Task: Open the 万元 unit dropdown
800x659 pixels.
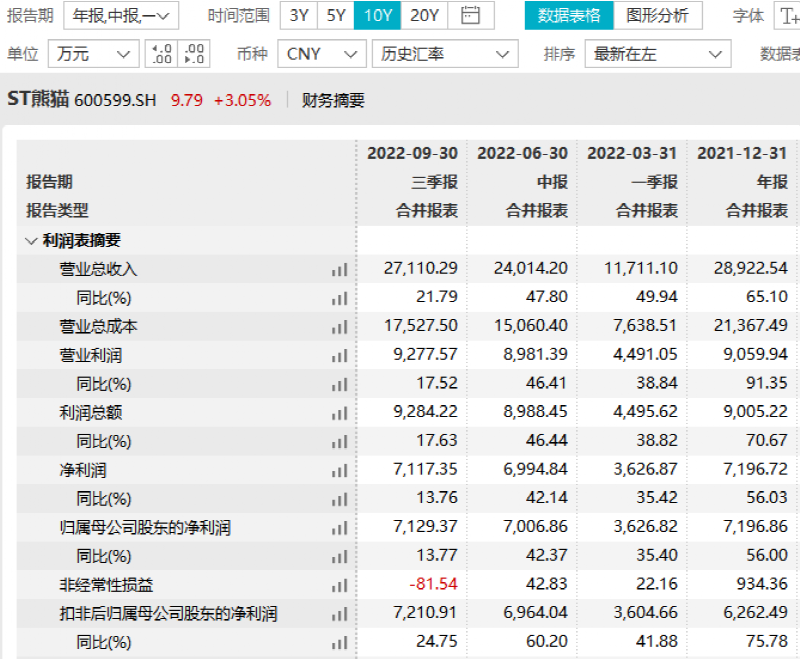Action: [x=94, y=54]
